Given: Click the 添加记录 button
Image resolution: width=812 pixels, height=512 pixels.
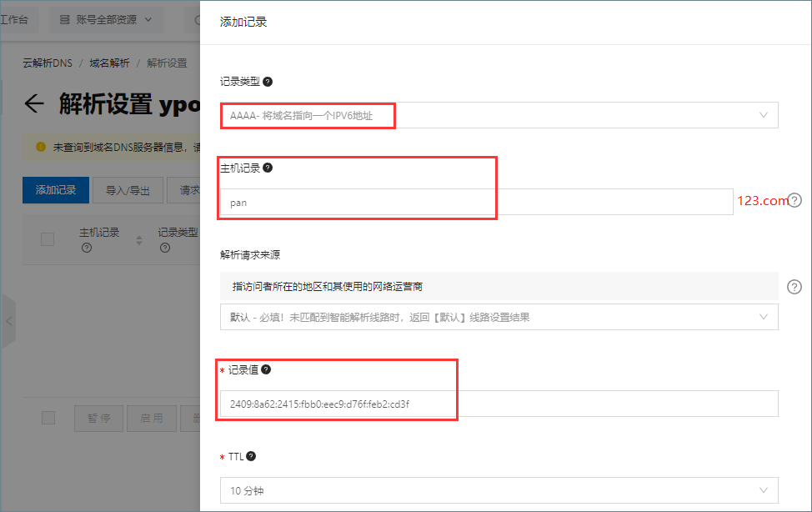Looking at the screenshot, I should [55, 190].
